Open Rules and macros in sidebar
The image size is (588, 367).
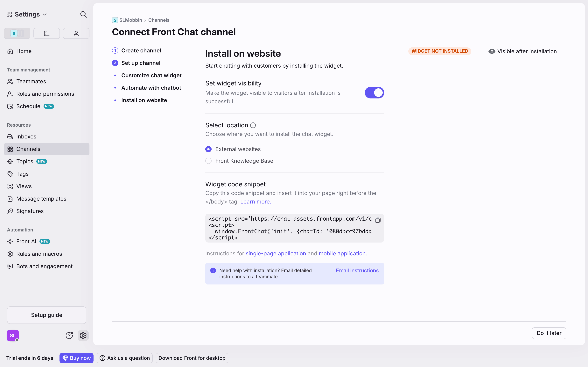pyautogui.click(x=39, y=254)
